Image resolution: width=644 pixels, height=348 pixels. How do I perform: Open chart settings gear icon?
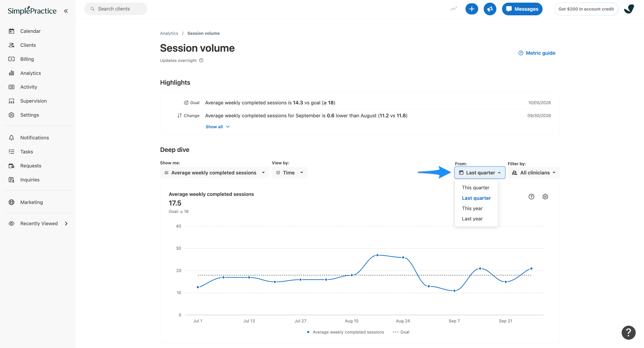(545, 197)
